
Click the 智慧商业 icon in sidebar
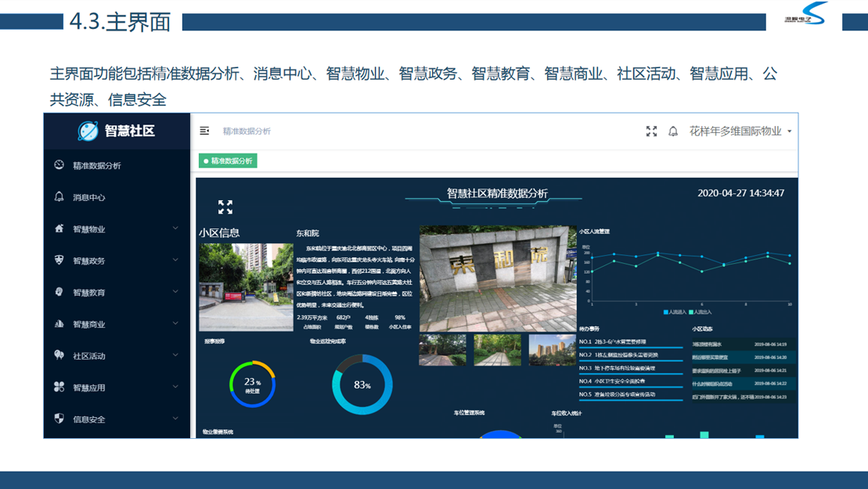tap(59, 324)
